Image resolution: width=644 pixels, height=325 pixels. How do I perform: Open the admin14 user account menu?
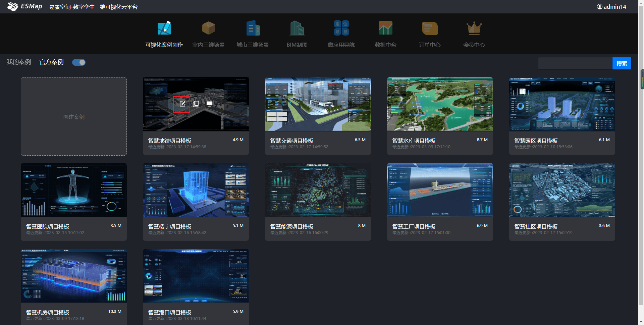coord(611,7)
